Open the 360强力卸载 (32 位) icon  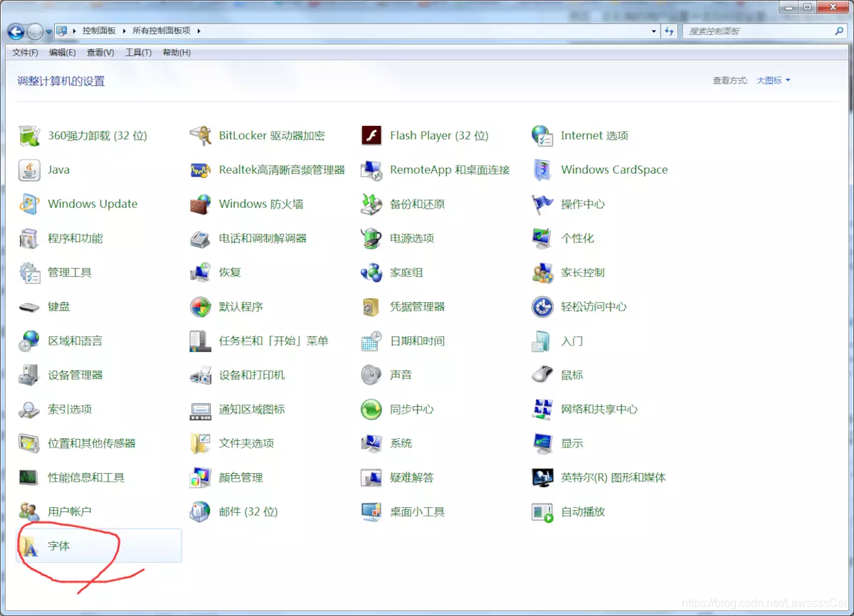(29, 135)
